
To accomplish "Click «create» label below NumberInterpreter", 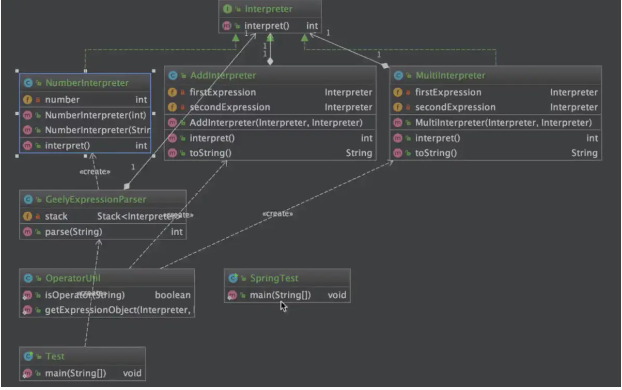I will coord(95,172).
